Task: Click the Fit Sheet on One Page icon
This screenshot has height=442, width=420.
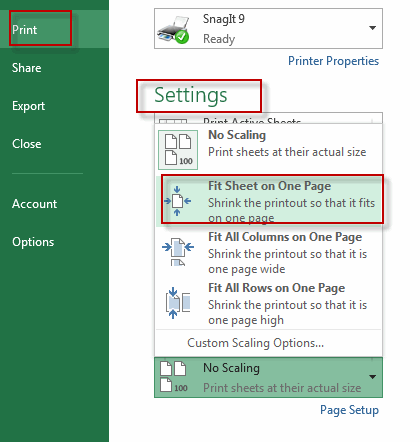Action: click(177, 201)
